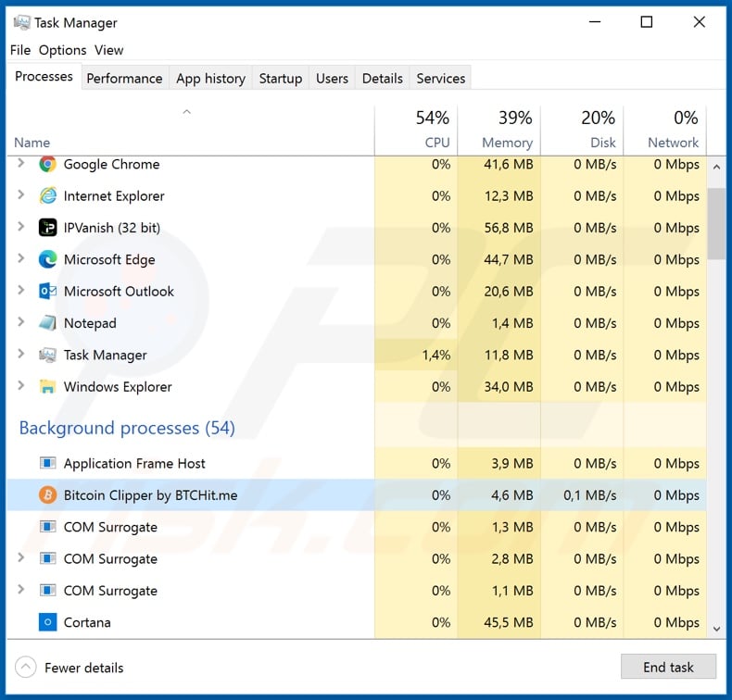Viewport: 732px width, 700px height.
Task: Sort by the Memory column header
Action: (499, 130)
